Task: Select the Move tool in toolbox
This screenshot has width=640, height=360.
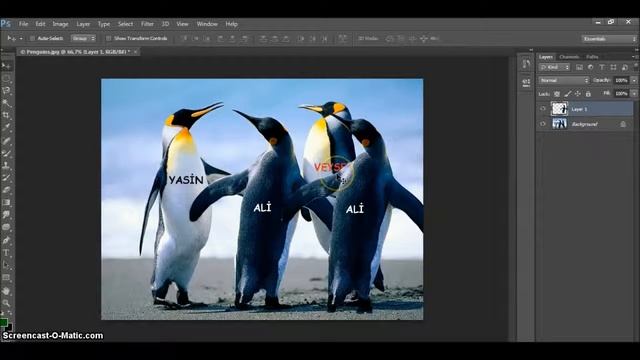Action: 6,66
